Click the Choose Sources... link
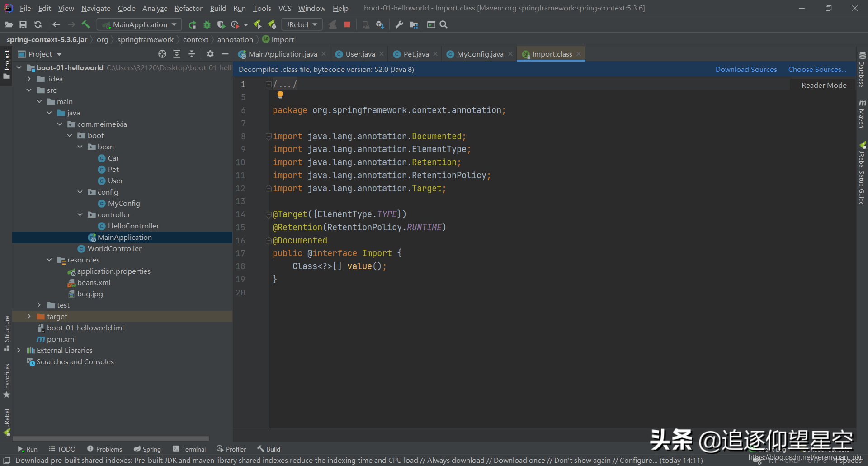Screen dimensions: 868x466 coord(817,69)
